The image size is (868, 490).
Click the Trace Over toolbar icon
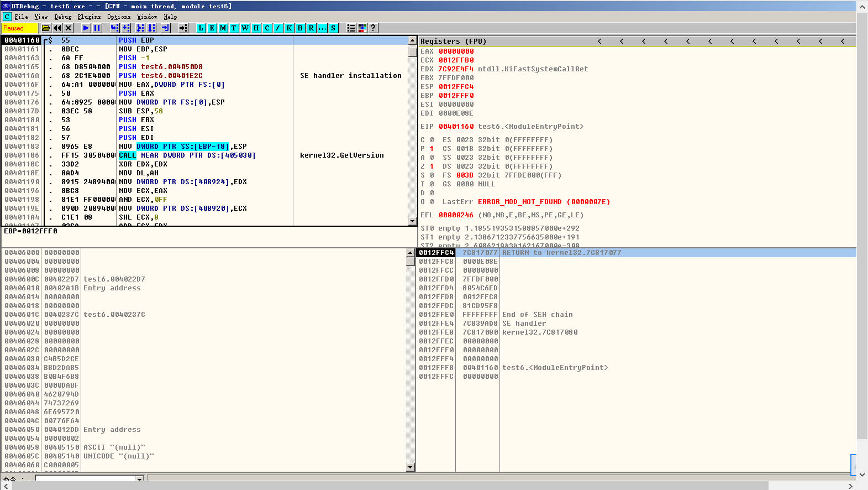[x=151, y=28]
